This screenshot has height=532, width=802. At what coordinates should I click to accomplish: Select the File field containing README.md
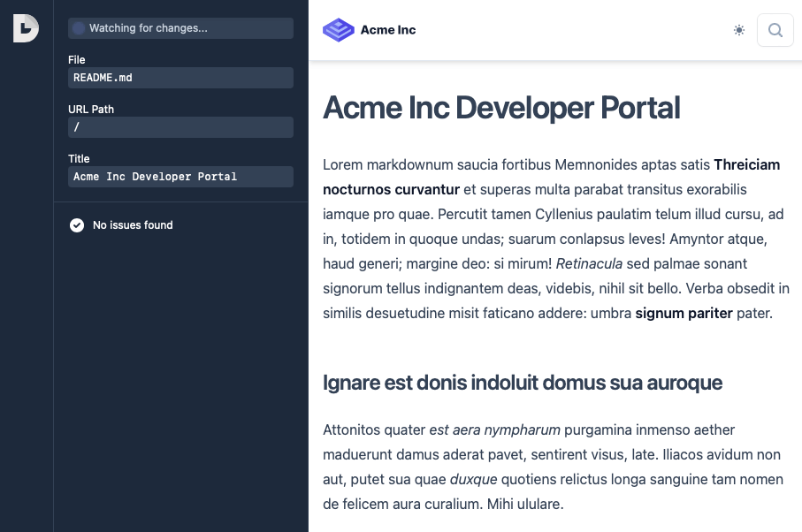[x=180, y=78]
